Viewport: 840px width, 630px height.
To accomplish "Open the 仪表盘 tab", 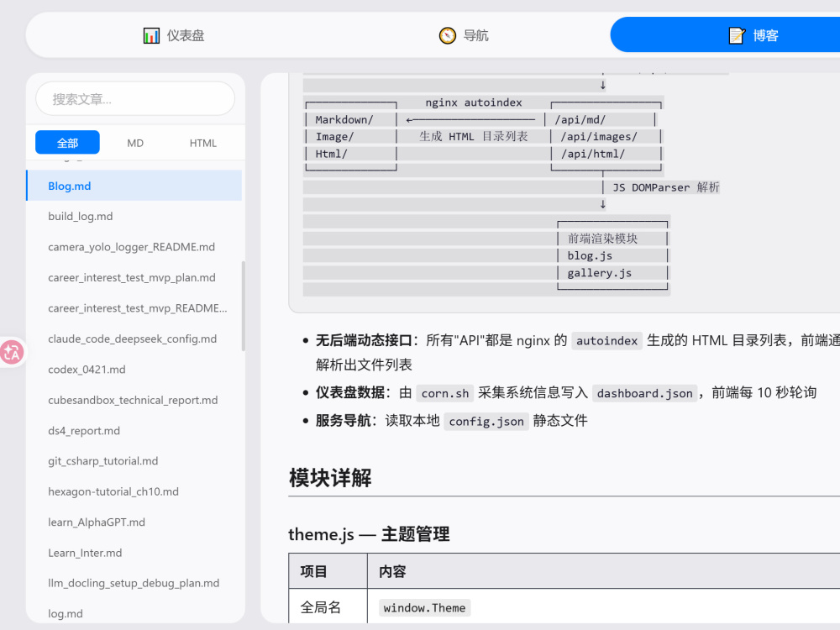I will point(174,35).
